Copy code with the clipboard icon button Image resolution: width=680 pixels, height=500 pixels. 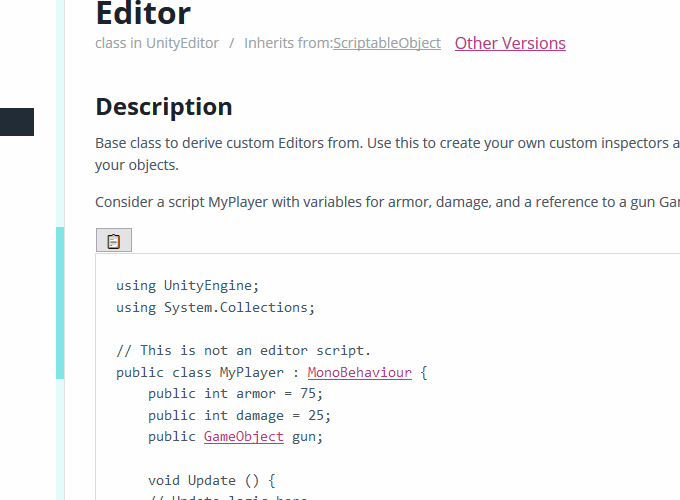[x=114, y=240]
